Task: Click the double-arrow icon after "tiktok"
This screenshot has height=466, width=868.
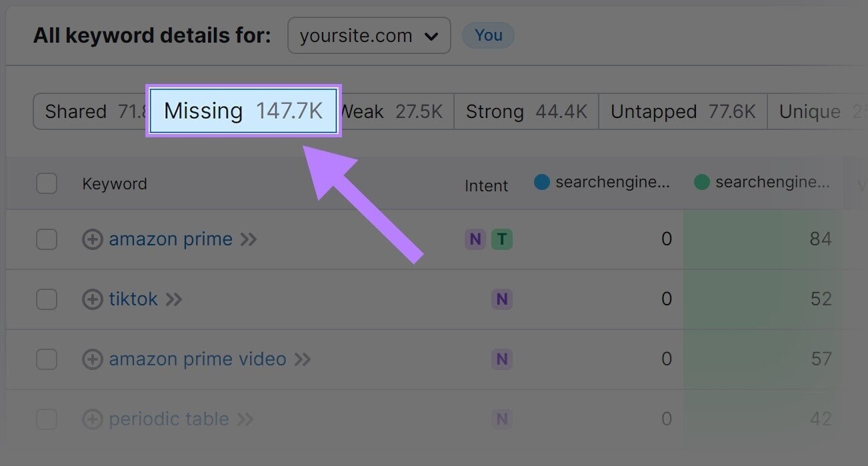Action: pos(174,299)
